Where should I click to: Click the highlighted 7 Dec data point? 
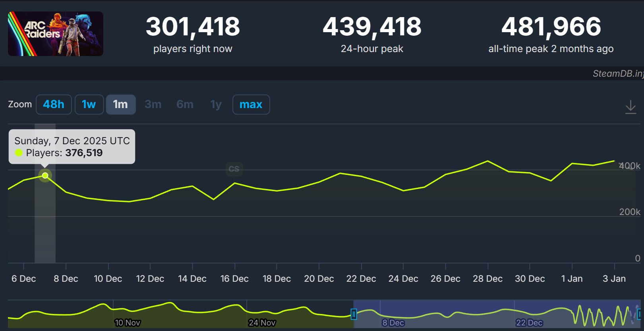click(45, 175)
